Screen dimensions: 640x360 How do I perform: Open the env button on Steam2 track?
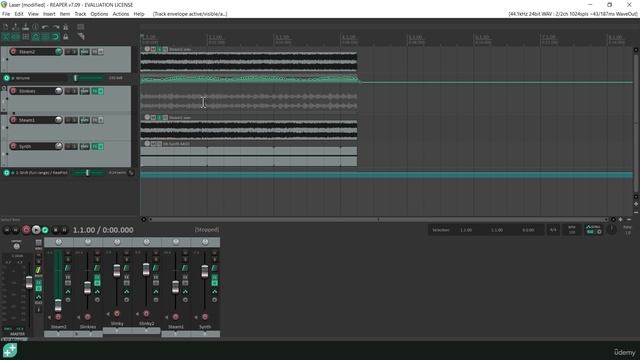[x=84, y=52]
